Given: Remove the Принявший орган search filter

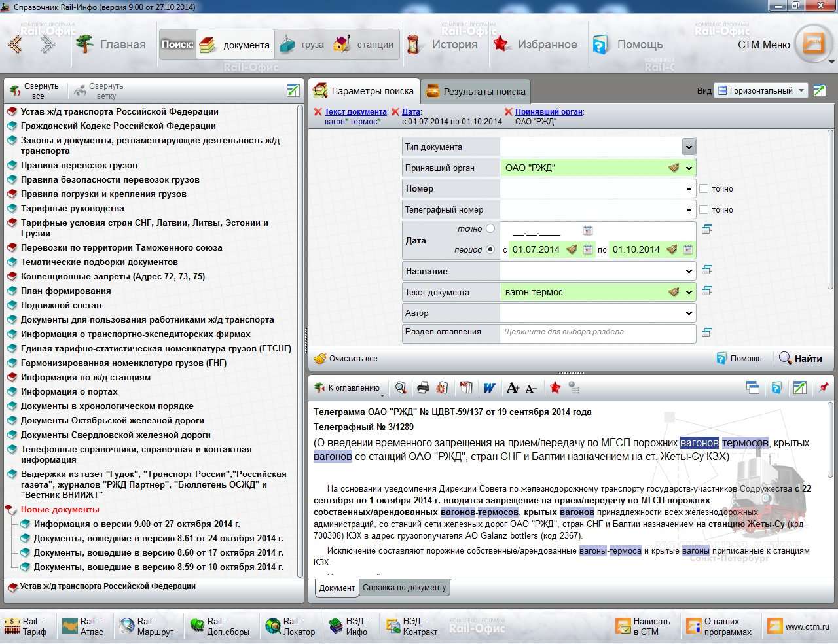Looking at the screenshot, I should [508, 112].
